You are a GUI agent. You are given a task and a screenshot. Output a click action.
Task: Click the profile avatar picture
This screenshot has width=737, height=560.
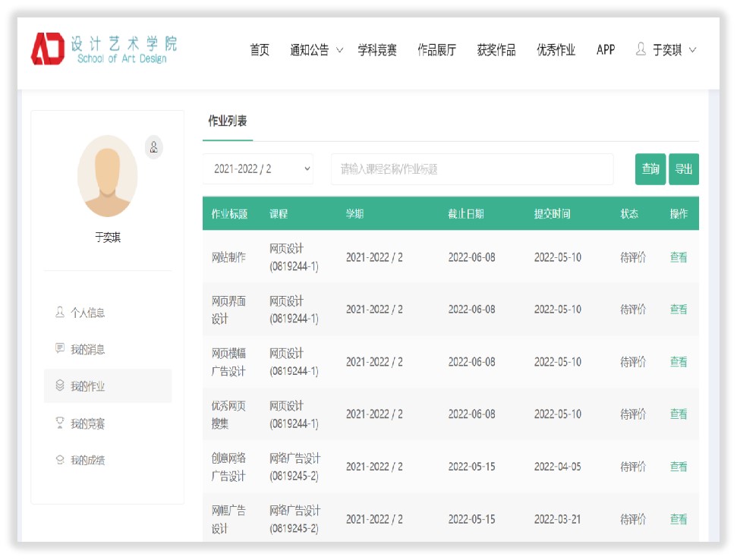pos(107,176)
